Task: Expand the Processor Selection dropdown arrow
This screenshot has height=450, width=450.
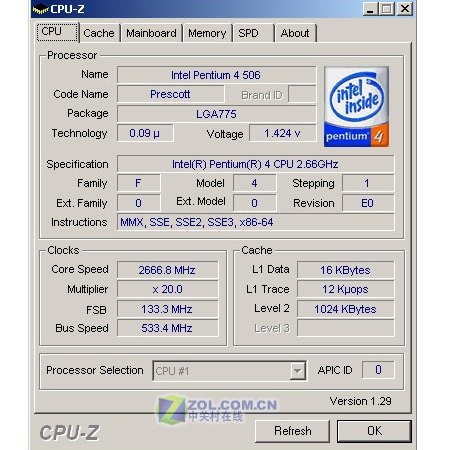Action: 297,371
